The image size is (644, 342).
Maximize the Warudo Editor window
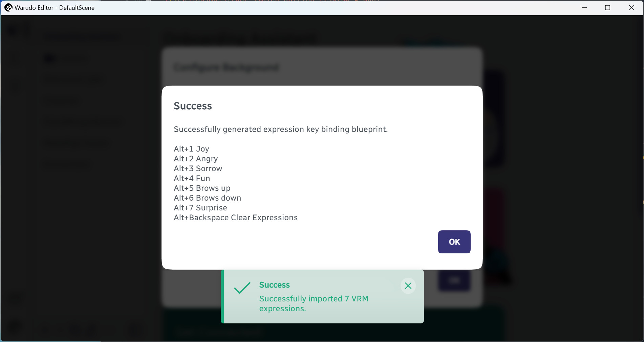(x=608, y=7)
